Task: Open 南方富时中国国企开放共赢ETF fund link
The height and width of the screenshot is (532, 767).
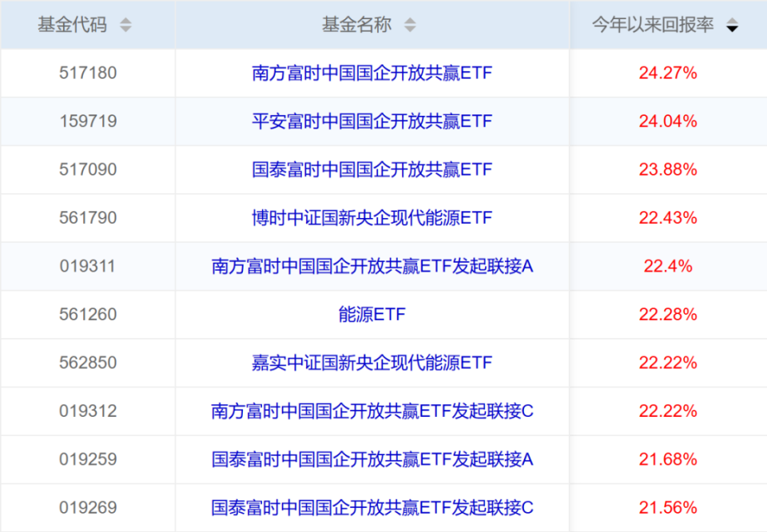Action: pos(372,73)
